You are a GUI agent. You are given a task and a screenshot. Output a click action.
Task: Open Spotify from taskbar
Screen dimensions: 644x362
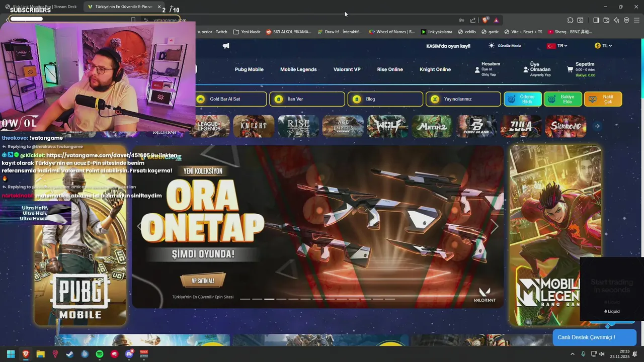(100, 354)
